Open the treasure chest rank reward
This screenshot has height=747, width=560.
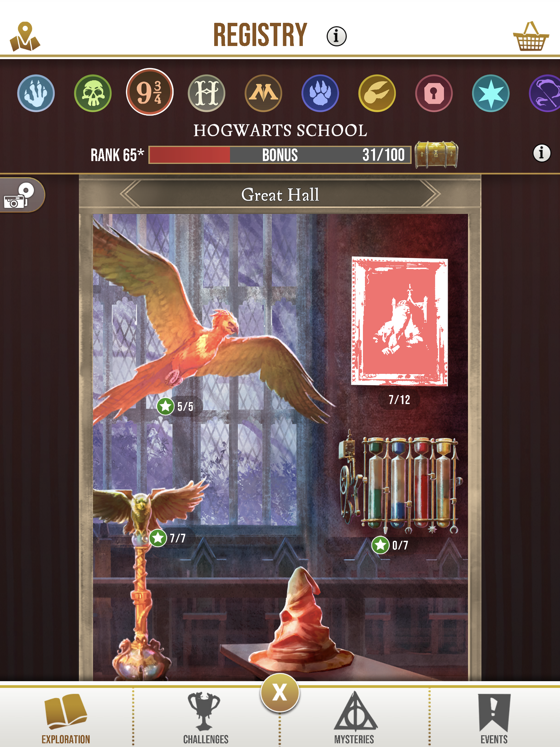pyautogui.click(x=436, y=155)
